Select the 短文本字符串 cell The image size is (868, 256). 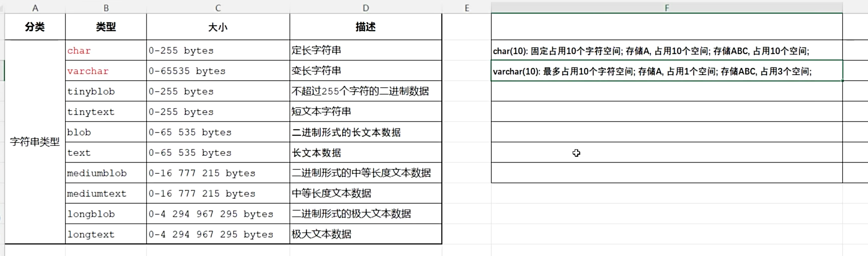366,111
